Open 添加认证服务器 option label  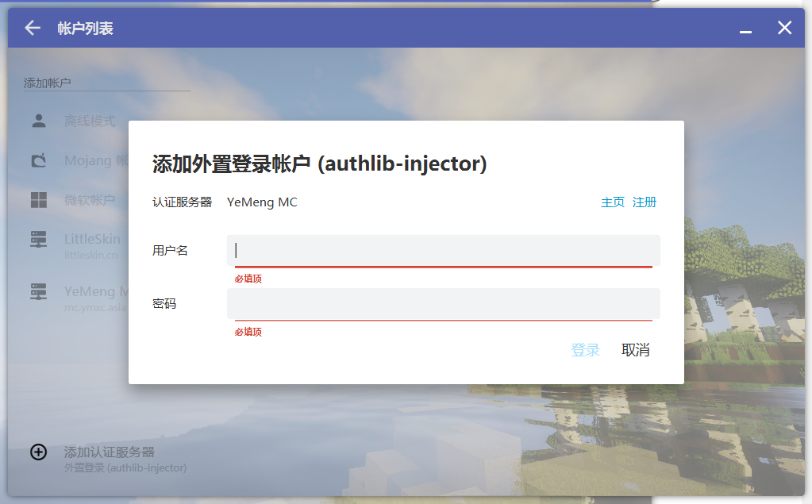tap(110, 452)
